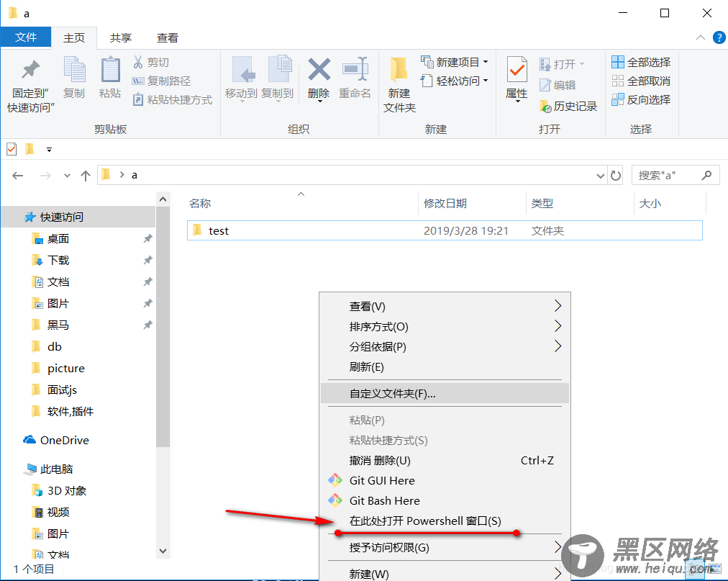
Task: Click the Copy (复制) ribbon icon
Action: (74, 71)
